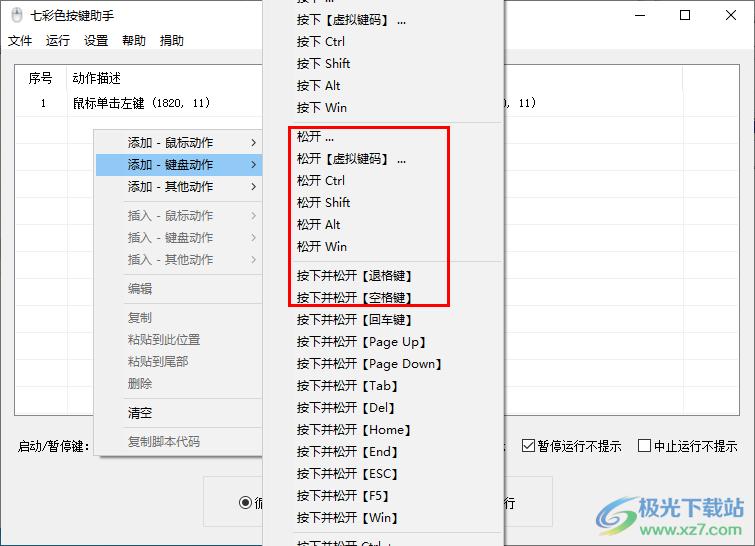The image size is (755, 546).
Task: Click the 动作描述 column header
Action: (x=97, y=78)
